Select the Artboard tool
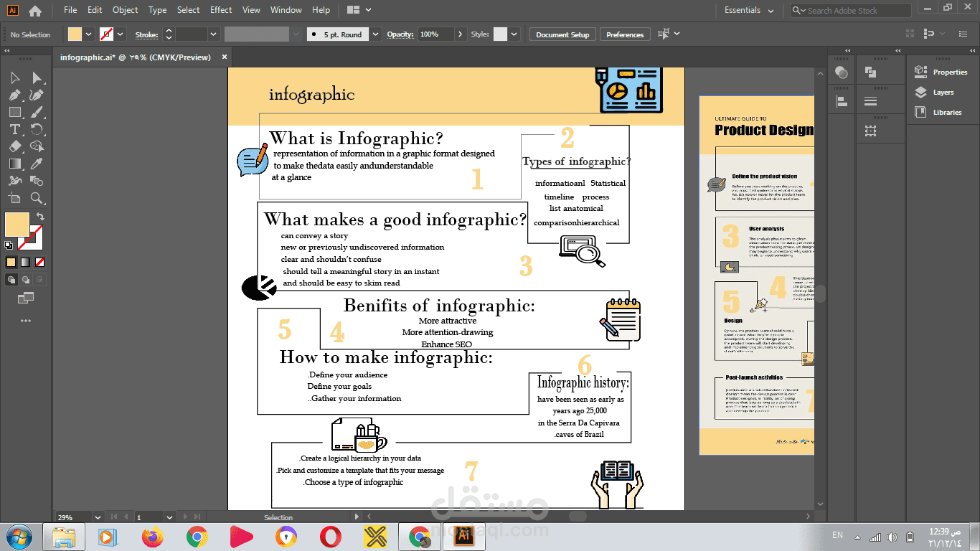 click(x=15, y=198)
